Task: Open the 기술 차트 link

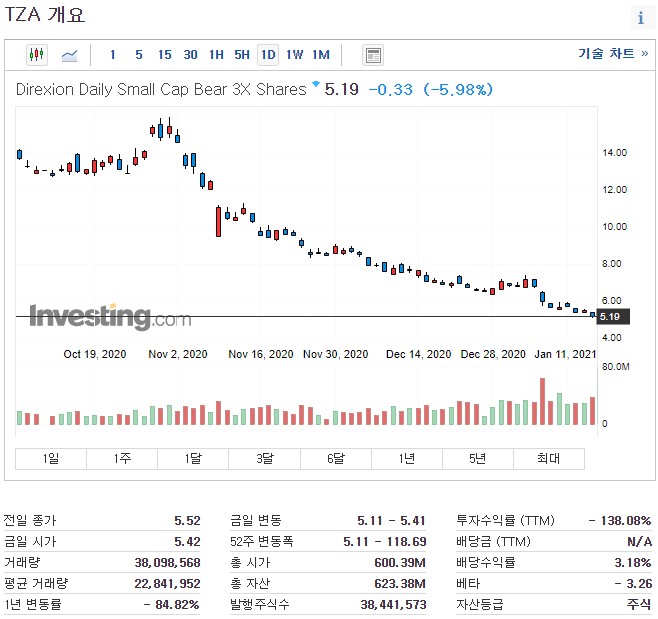Action: tap(613, 54)
